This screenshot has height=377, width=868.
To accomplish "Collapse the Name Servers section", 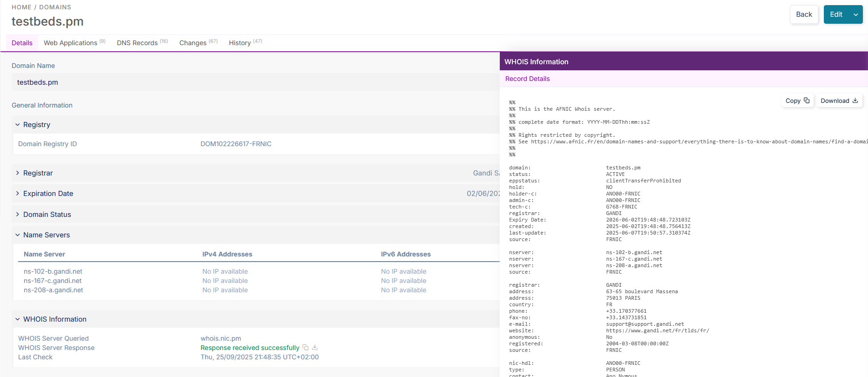I will coord(18,235).
